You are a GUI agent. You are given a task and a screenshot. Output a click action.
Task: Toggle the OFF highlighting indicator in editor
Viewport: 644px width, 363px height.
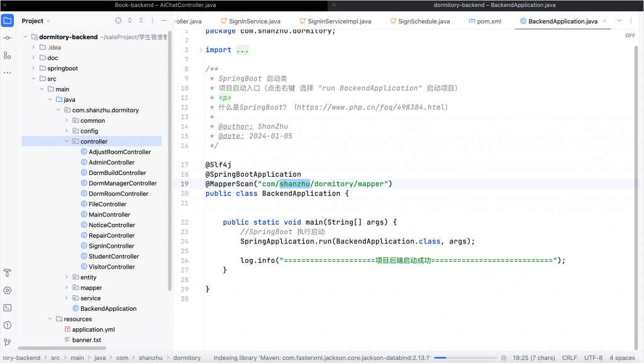(630, 36)
